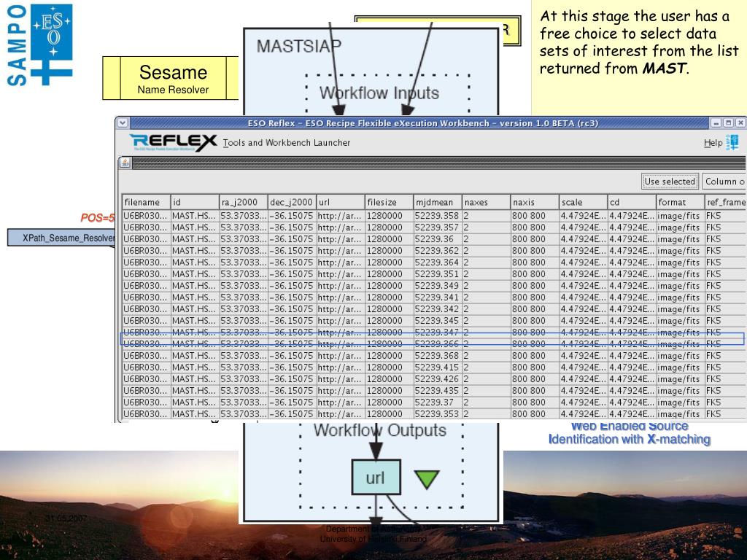
Task: Close the ESO Reflex window
Action: (x=740, y=122)
